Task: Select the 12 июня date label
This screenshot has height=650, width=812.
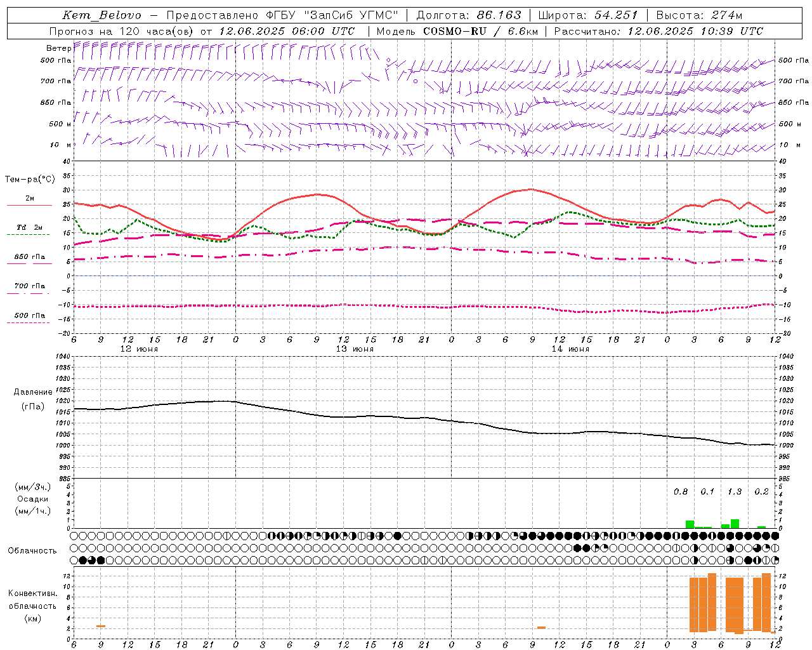Action: coord(139,349)
